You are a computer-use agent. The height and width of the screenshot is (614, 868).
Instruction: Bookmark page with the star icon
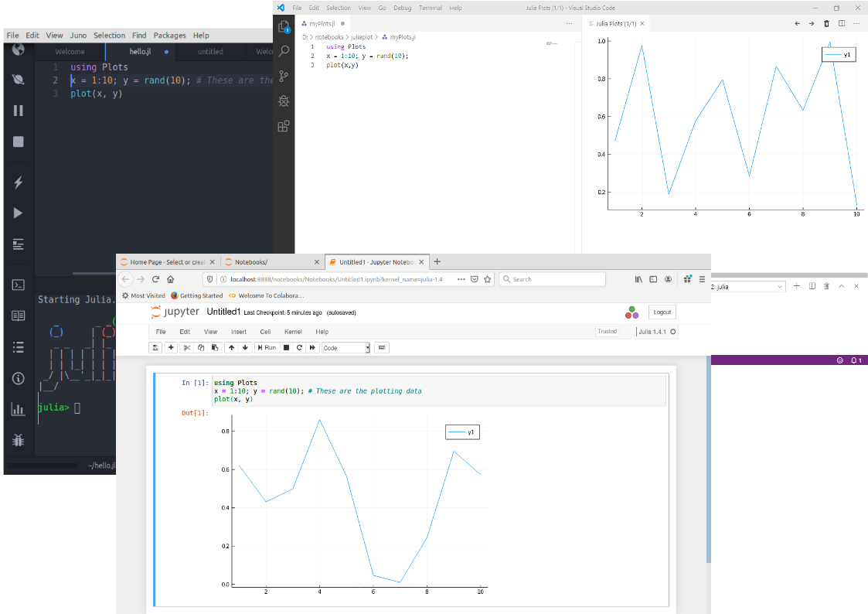pyautogui.click(x=487, y=279)
